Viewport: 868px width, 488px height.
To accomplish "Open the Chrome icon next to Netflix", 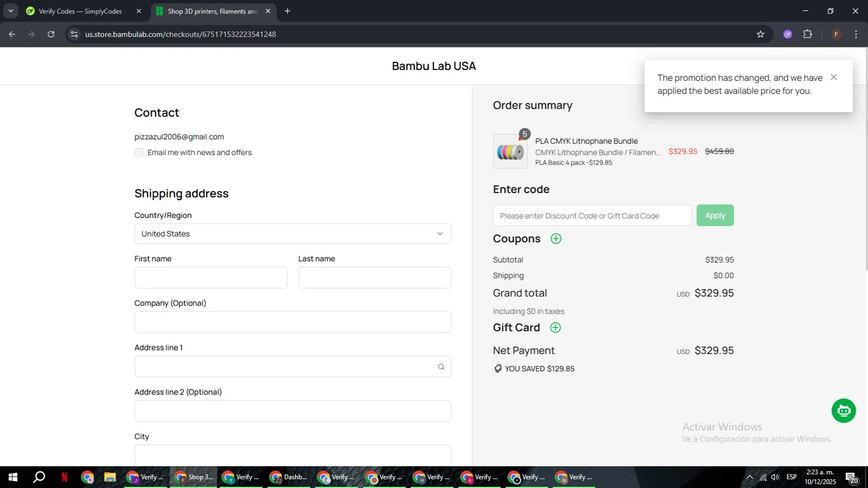I will tap(87, 477).
